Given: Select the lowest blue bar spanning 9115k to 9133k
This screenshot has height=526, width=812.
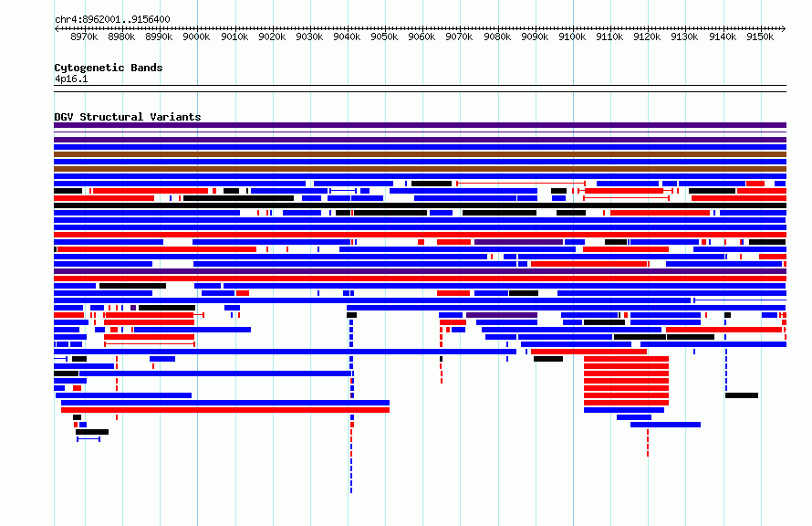Looking at the screenshot, I should tap(665, 425).
